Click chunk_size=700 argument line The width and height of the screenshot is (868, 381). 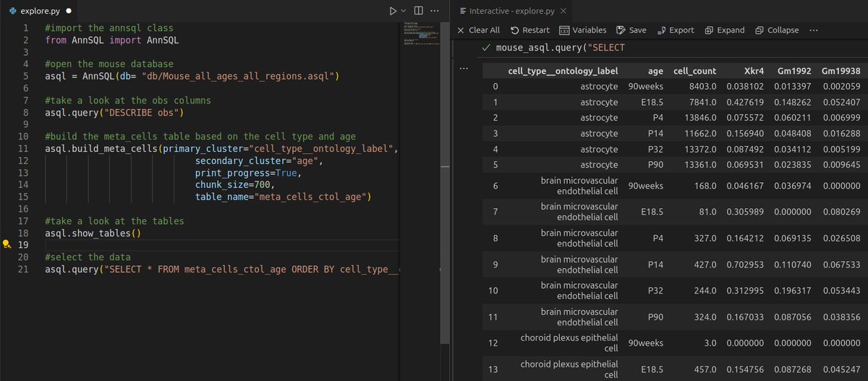[x=234, y=186]
